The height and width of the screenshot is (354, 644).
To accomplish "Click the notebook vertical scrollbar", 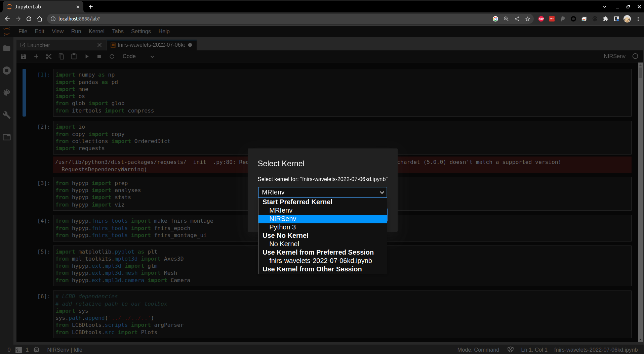I will (x=640, y=202).
